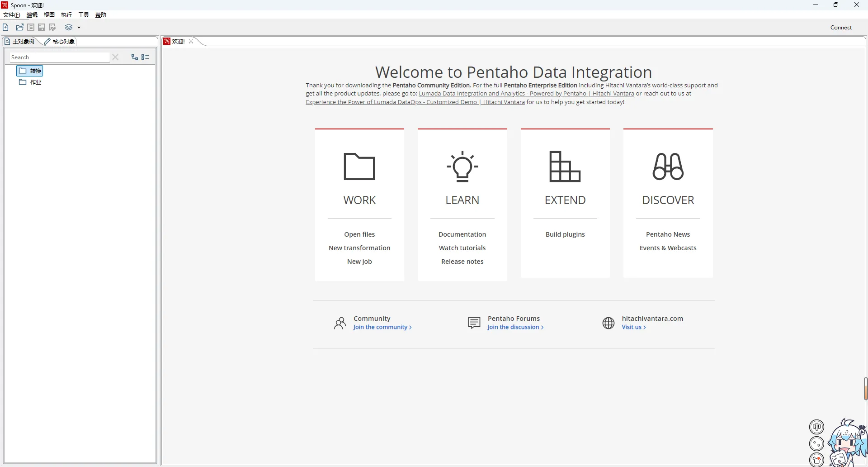Image resolution: width=868 pixels, height=467 pixels.
Task: Click the DISCOVER binoculars icon
Action: point(668,167)
